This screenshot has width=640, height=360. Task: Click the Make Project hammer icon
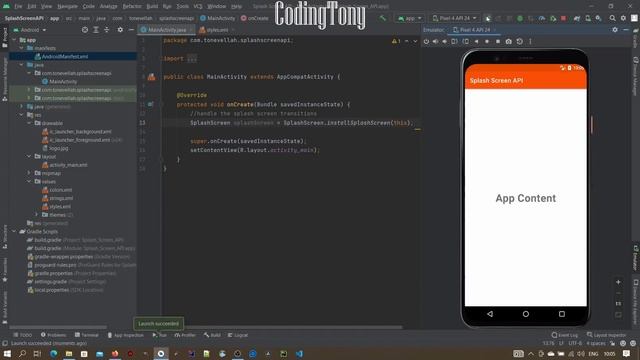[382, 18]
